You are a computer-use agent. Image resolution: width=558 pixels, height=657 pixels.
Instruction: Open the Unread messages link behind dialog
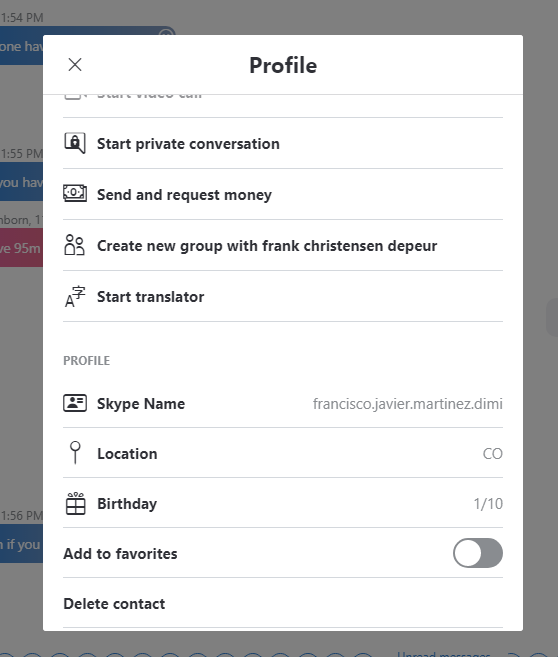(x=444, y=654)
